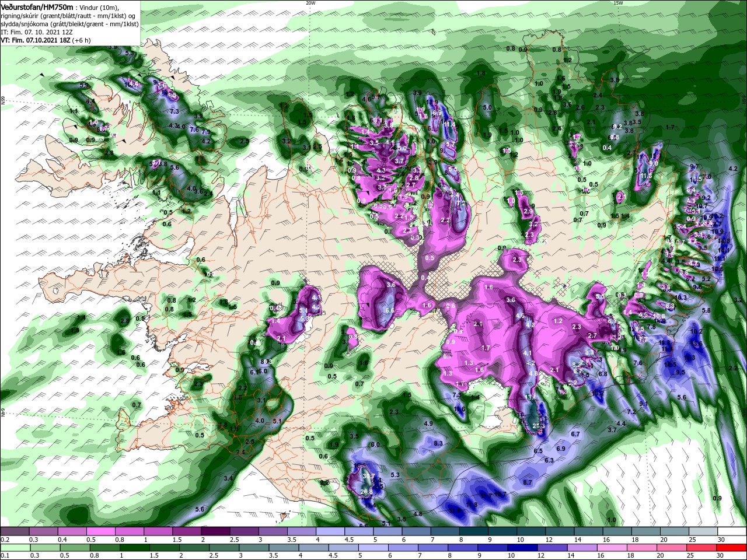The width and height of the screenshot is (747, 560).
Task: Click the 6.3 value on the map
Action: coord(549,460)
